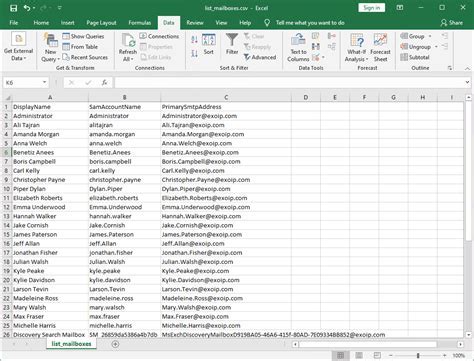
Task: Click the Insert Function fx button
Action: click(104, 82)
